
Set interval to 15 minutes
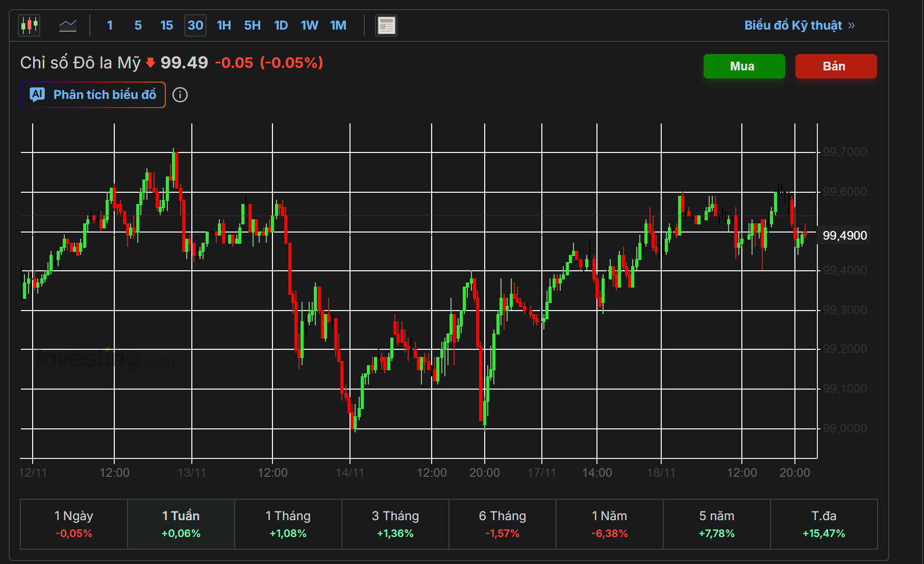[x=166, y=25]
